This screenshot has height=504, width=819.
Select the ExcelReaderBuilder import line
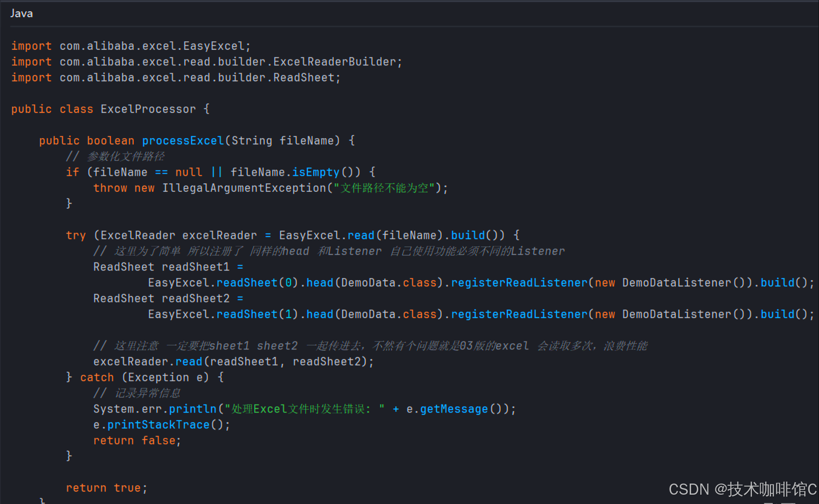206,62
